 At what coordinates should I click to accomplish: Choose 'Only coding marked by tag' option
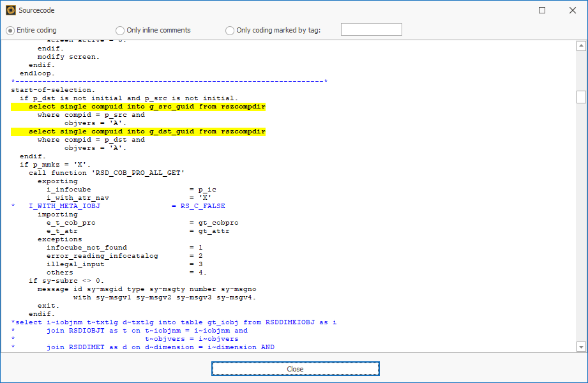coord(228,30)
